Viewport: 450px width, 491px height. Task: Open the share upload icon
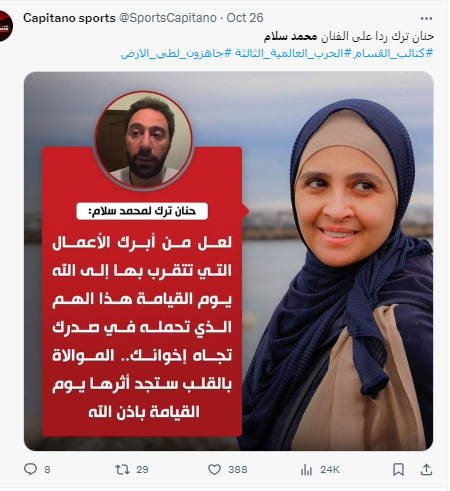pyautogui.click(x=426, y=469)
